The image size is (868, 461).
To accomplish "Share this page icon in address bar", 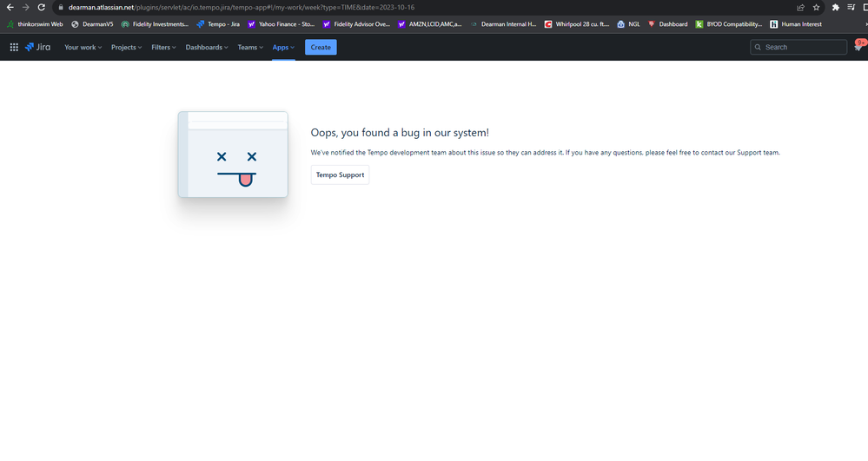I will (x=800, y=7).
